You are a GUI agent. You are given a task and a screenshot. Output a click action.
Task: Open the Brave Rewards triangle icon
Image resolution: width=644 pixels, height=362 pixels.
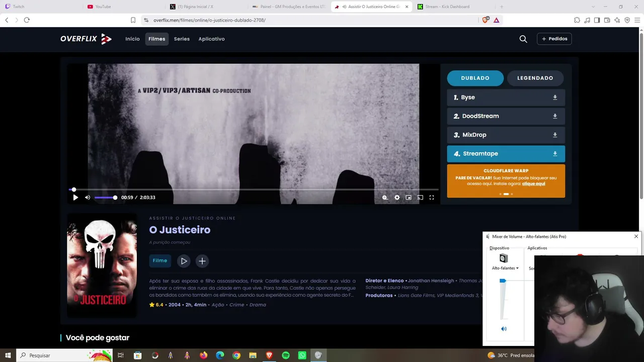[x=497, y=20]
